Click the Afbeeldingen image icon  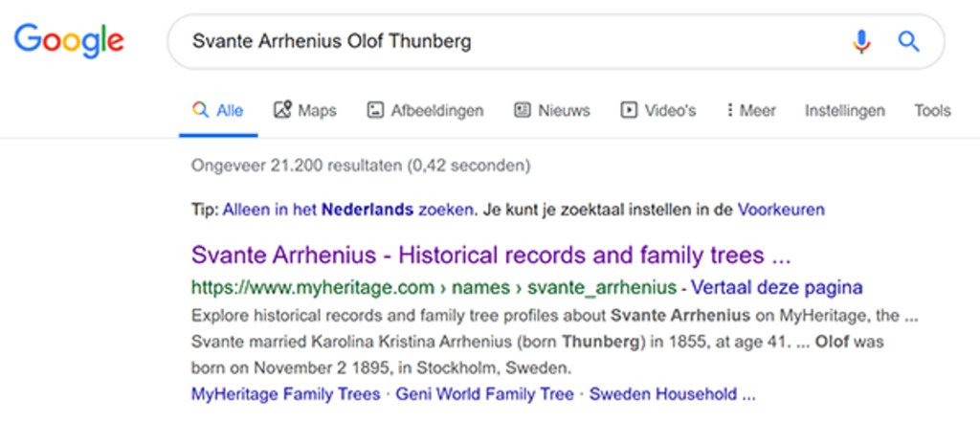coord(375,110)
